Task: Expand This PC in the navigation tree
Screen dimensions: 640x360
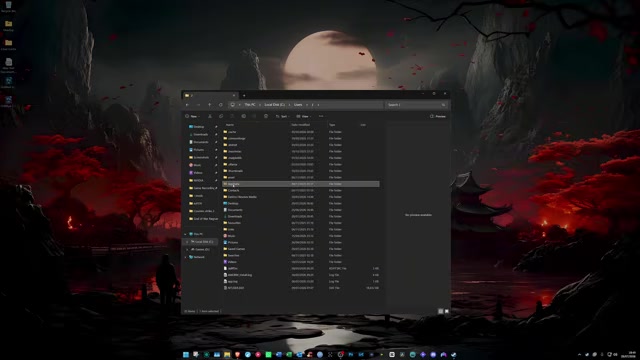Action: pyautogui.click(x=185, y=234)
